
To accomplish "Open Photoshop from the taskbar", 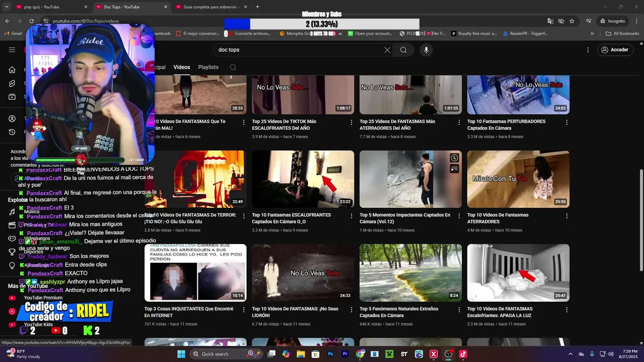I will [x=331, y=354].
